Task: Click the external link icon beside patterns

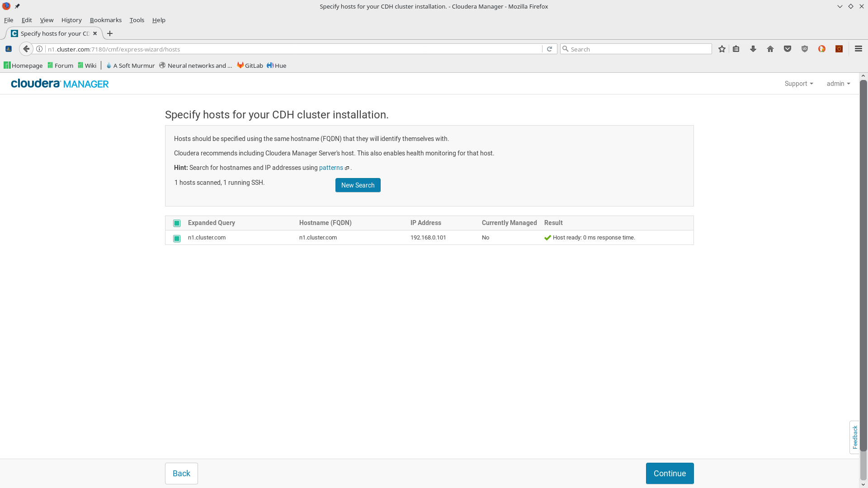Action: coord(347,168)
